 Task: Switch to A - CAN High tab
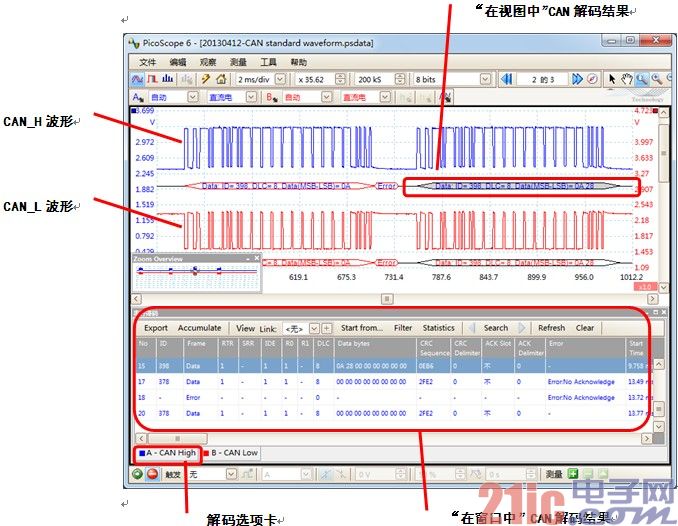click(x=168, y=453)
